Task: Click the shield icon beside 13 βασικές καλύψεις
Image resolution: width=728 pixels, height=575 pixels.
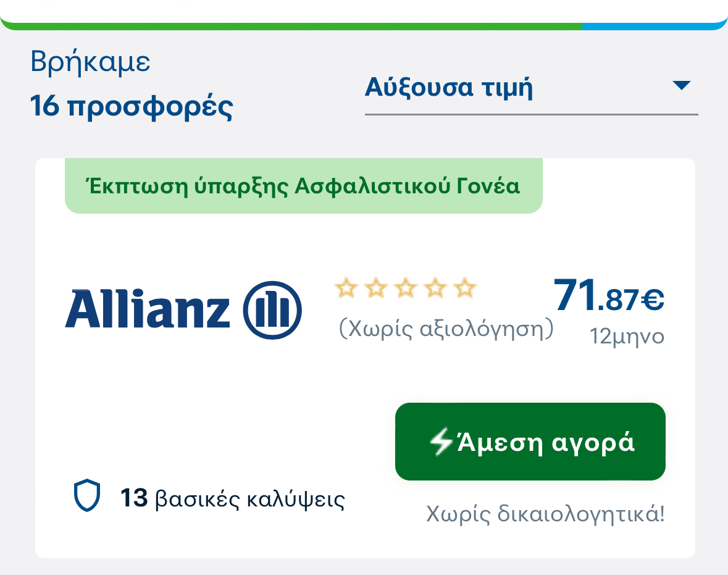Action: click(87, 495)
